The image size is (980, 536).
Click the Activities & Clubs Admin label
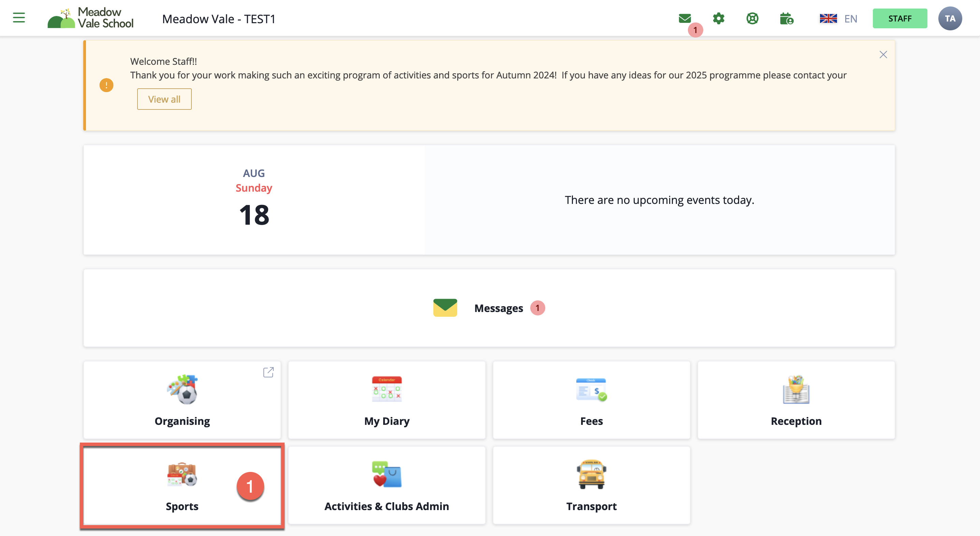pyautogui.click(x=387, y=506)
